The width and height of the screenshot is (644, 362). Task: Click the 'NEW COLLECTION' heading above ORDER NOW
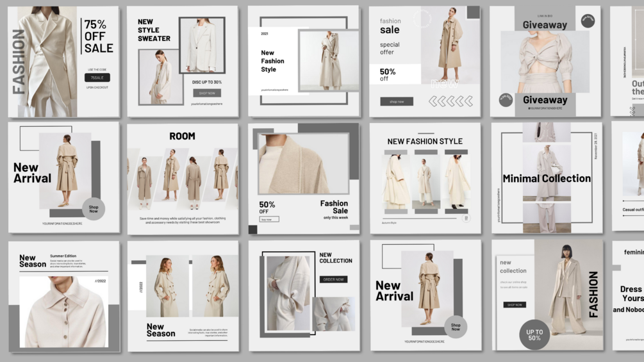(336, 258)
